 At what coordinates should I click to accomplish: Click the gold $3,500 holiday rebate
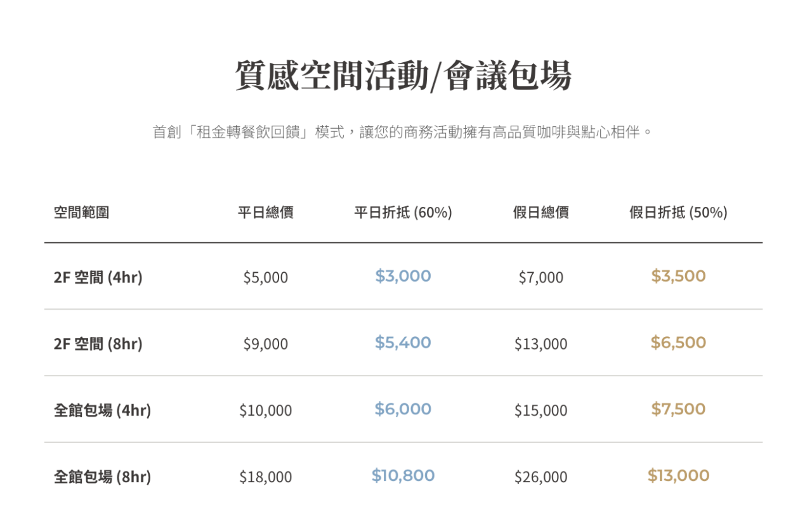click(678, 276)
